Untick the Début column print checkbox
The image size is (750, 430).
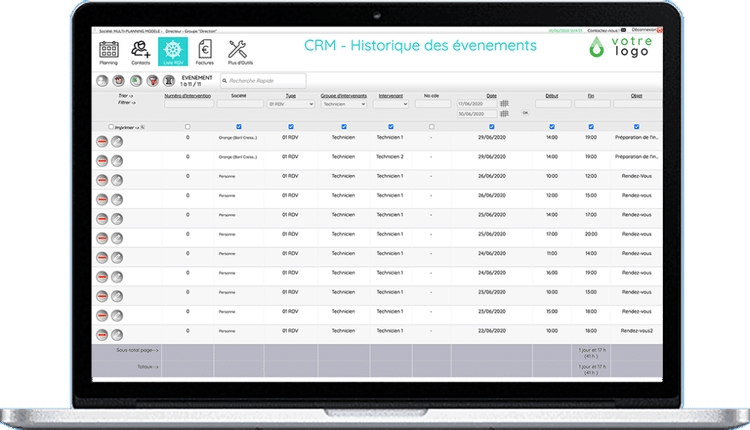(552, 127)
